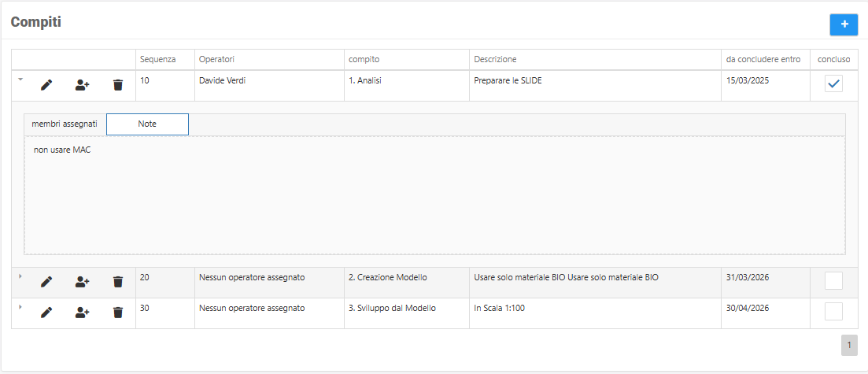This screenshot has width=868, height=374.
Task: Delete the '3. Sviluppo dal Modello' task
Action: pyautogui.click(x=118, y=313)
